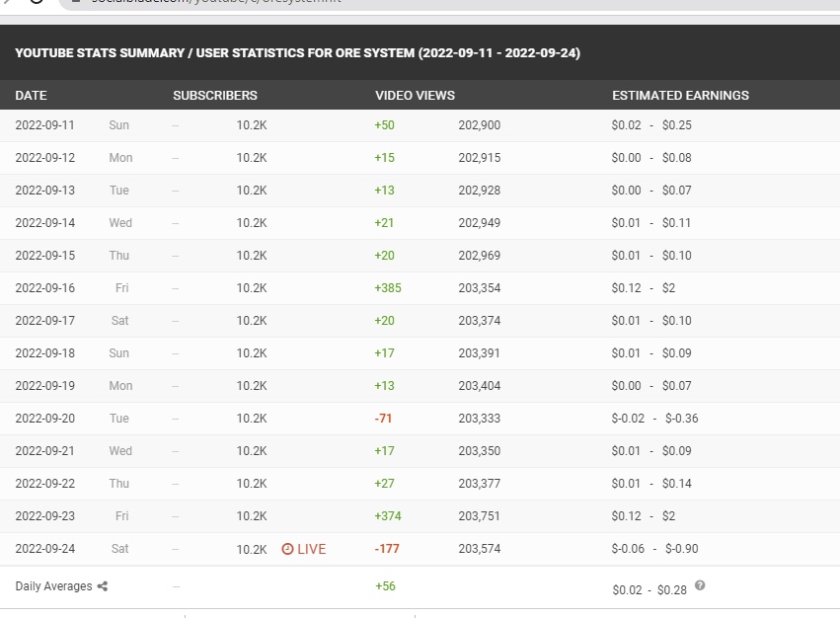Click earnings $0.01 - $0.14
This screenshot has height=618, width=840.
coord(651,484)
